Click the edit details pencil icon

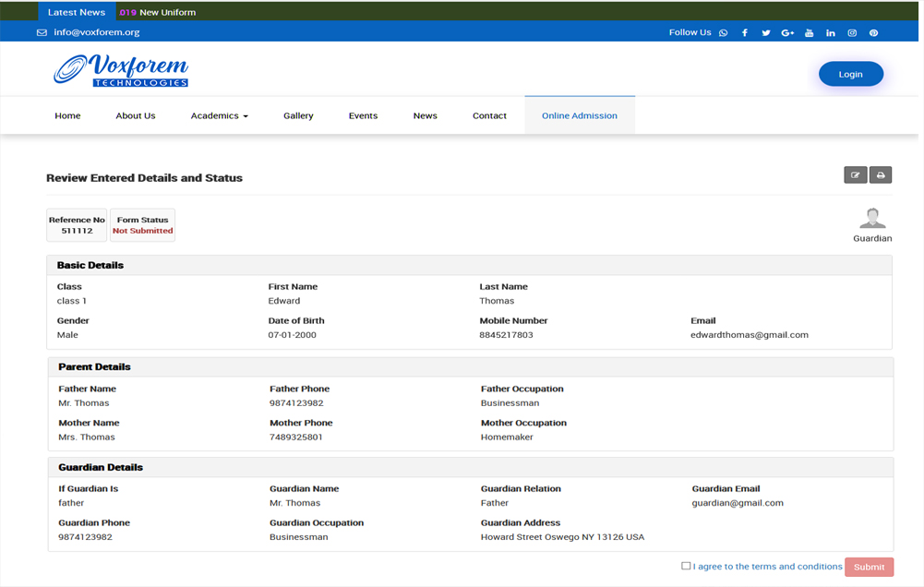855,175
